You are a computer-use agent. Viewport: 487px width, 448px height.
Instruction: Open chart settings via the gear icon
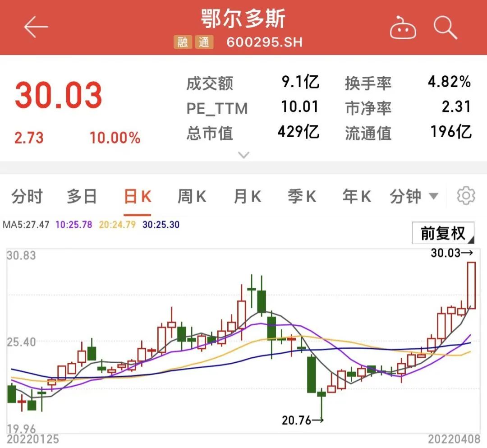(x=466, y=195)
